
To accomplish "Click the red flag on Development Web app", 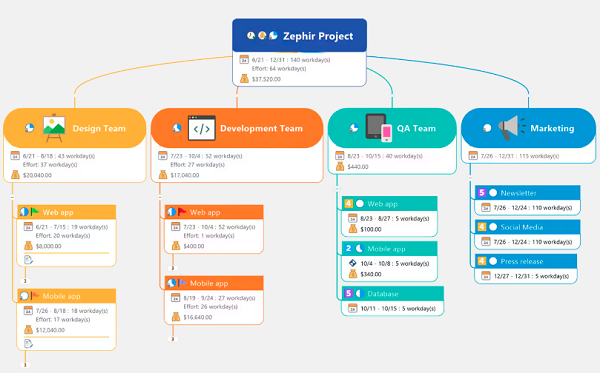I will tap(182, 212).
